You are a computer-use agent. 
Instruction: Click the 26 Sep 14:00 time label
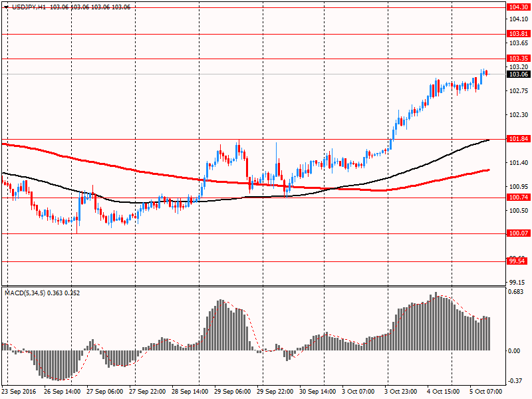pyautogui.click(x=63, y=392)
